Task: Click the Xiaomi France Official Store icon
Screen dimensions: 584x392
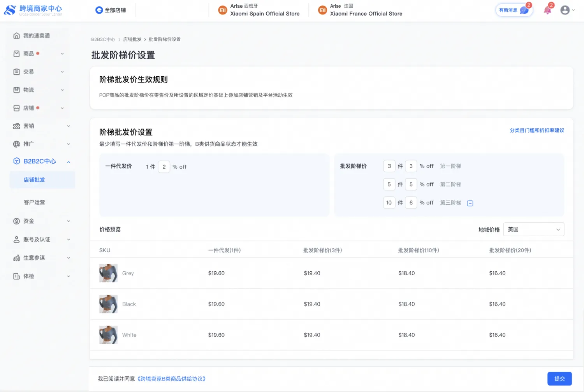Action: [322, 10]
